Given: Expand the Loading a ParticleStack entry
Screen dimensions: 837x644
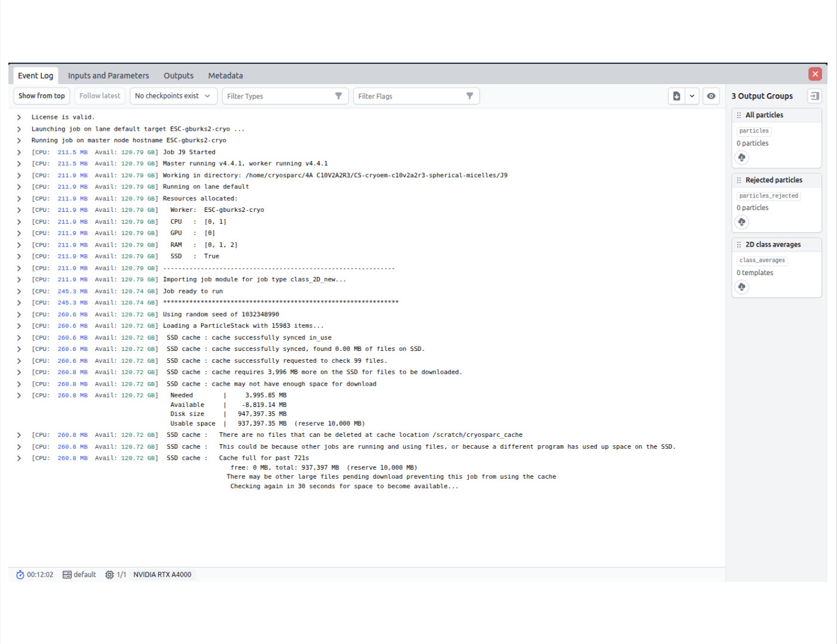Looking at the screenshot, I should click(x=19, y=326).
